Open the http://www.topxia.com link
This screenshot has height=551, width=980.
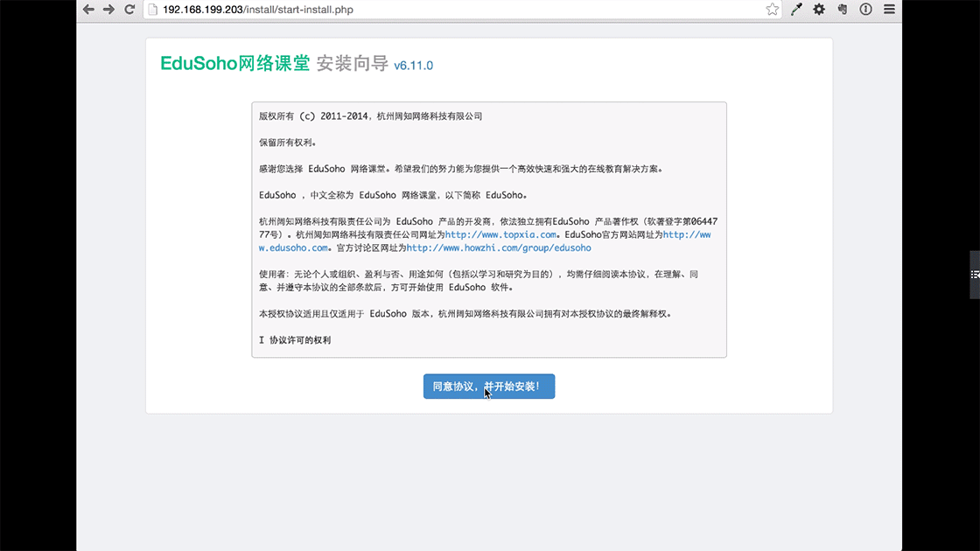point(500,235)
